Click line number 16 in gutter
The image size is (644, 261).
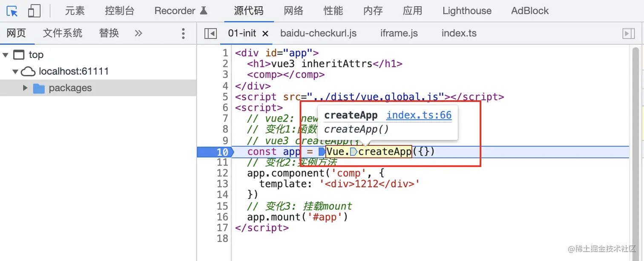[x=223, y=217]
